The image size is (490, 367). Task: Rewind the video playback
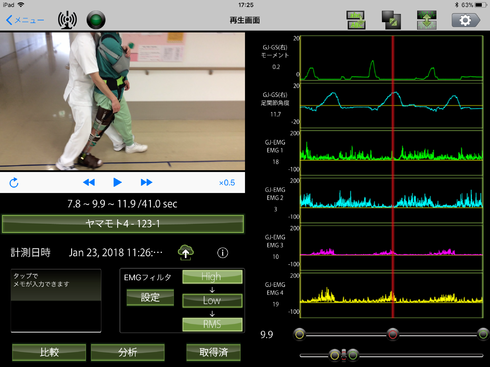coord(89,182)
